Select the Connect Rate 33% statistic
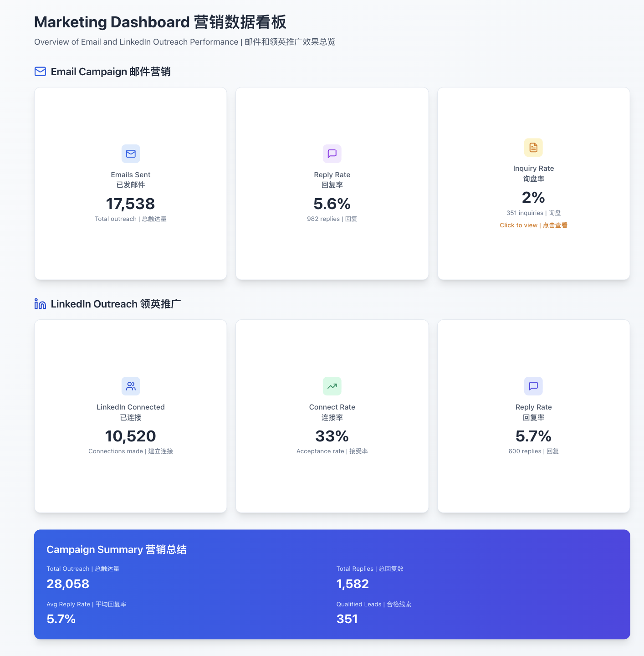 pos(332,436)
